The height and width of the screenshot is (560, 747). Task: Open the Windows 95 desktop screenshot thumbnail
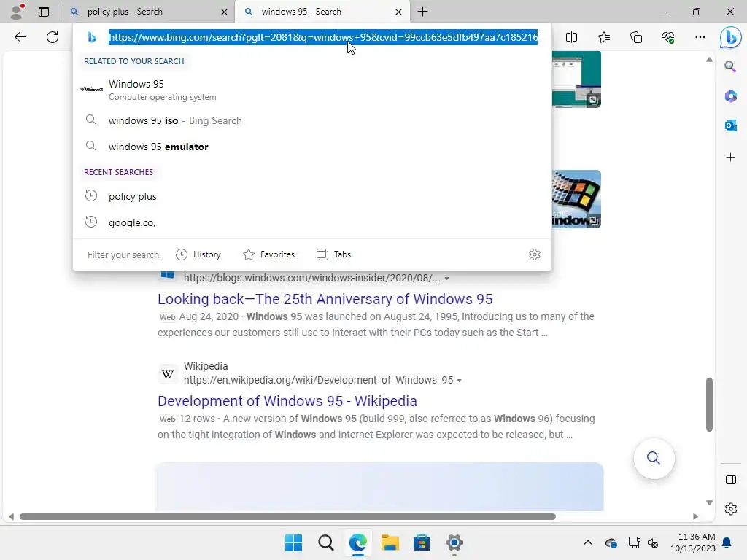[x=576, y=79]
